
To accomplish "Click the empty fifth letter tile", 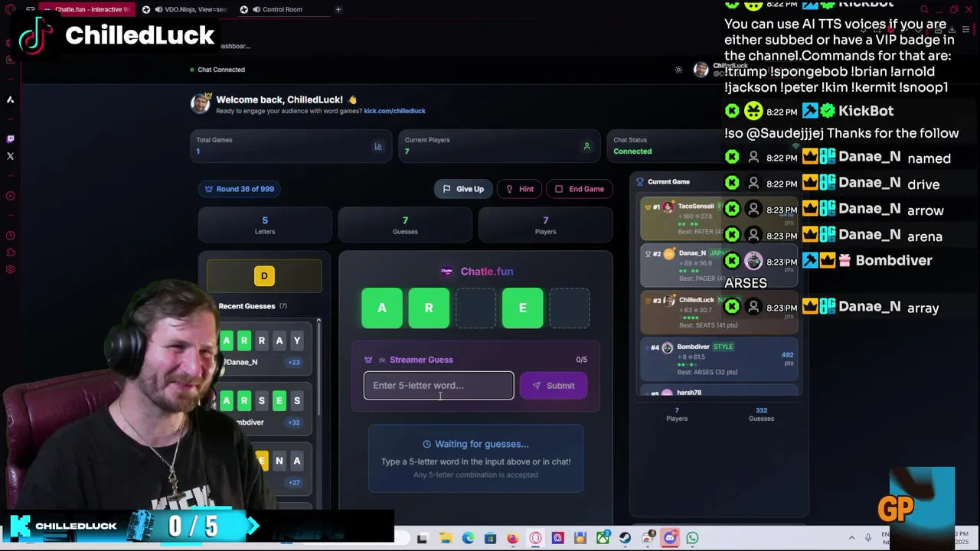I will click(570, 308).
